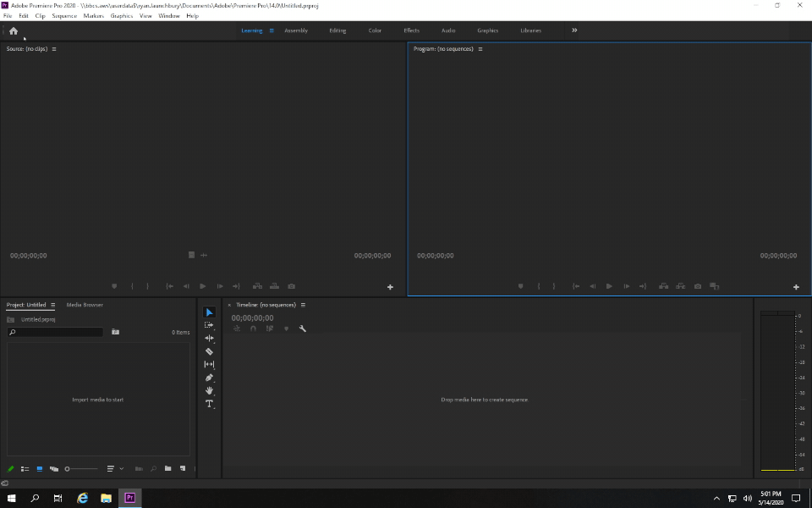Toggle Project panel freeform view
This screenshot has width=812, height=508.
click(54, 468)
